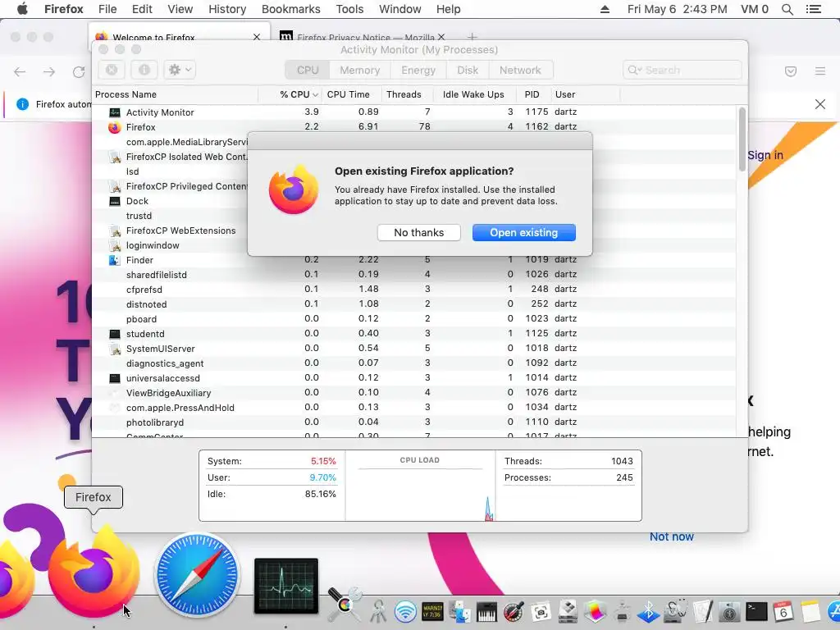This screenshot has width=840, height=630.
Task: Open Keychain Access from the Dock
Action: [378, 610]
